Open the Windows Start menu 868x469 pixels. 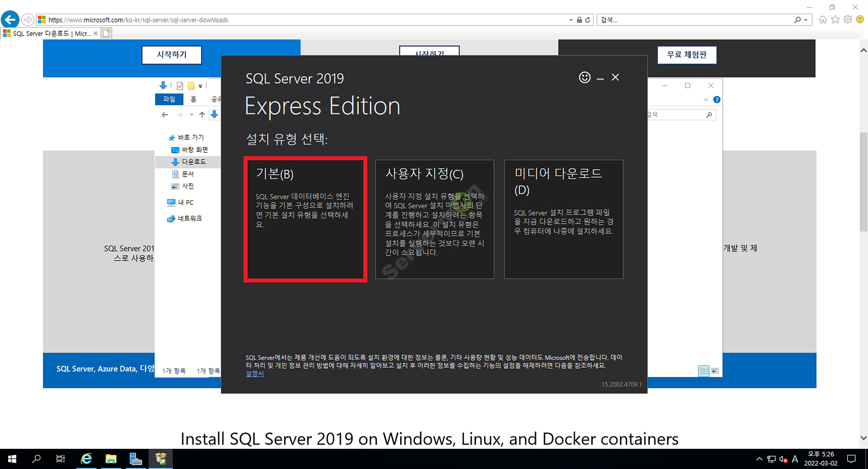point(12,459)
